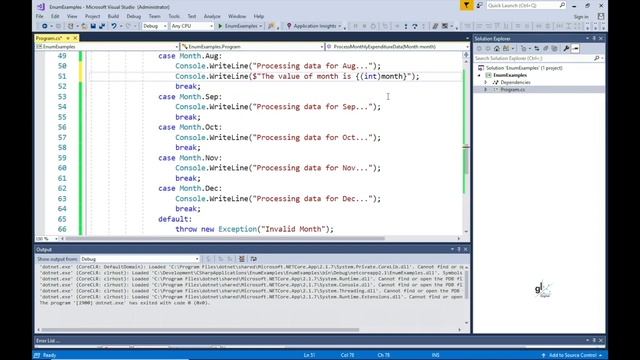
Task: Expand the Program.cs node in Solution Explorer
Action: click(x=486, y=90)
